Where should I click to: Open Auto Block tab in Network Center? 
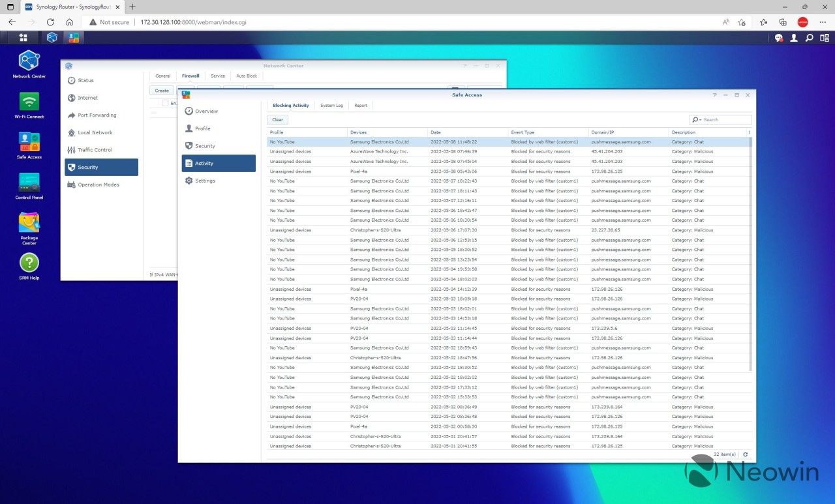point(247,76)
